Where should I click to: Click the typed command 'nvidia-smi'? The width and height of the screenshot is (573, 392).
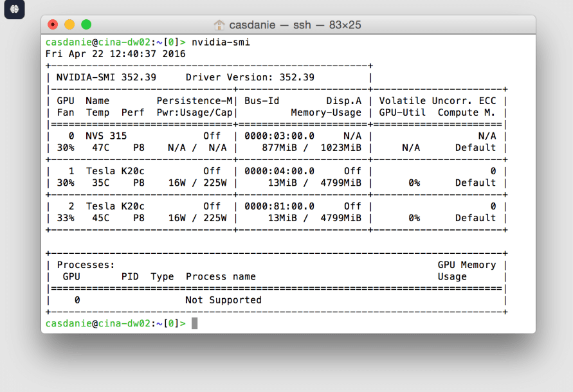pyautogui.click(x=221, y=42)
